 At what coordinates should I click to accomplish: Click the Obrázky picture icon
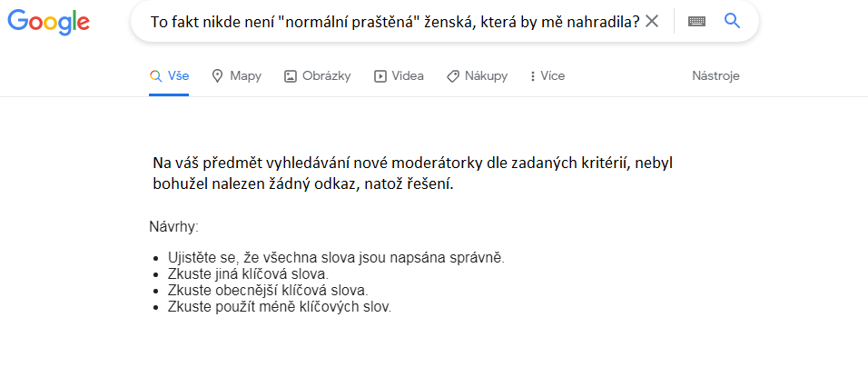click(x=291, y=76)
